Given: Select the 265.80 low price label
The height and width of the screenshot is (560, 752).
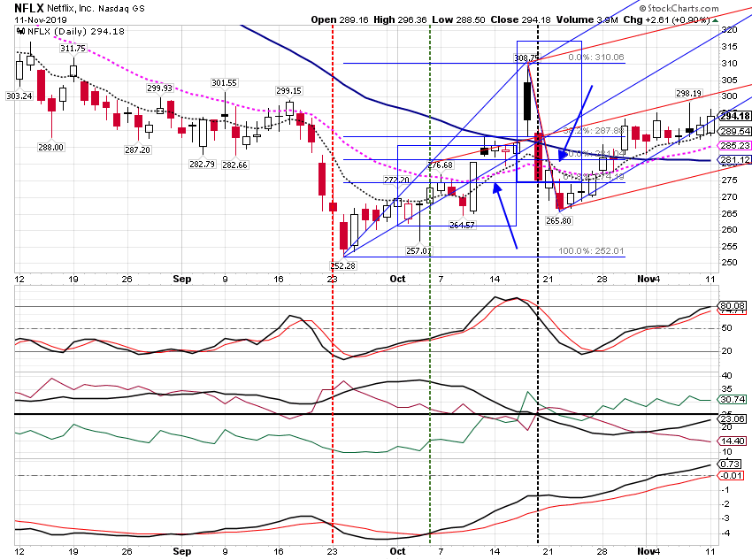Looking at the screenshot, I should [x=559, y=220].
